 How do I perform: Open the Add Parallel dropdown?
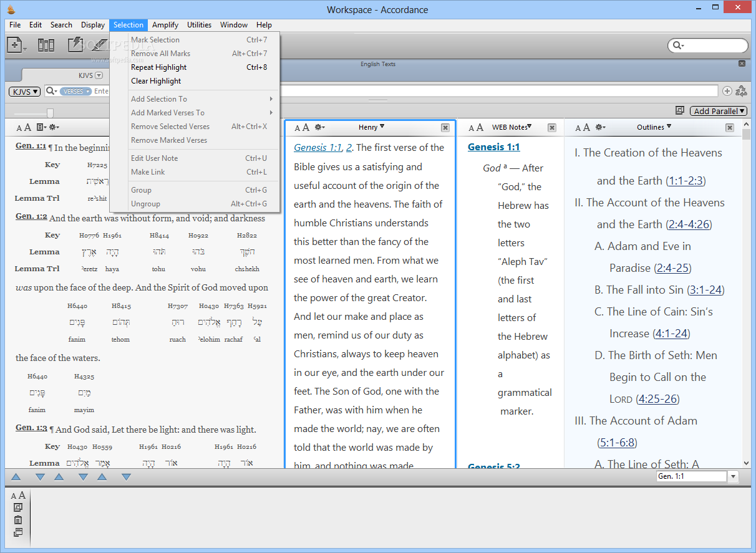[x=719, y=111]
